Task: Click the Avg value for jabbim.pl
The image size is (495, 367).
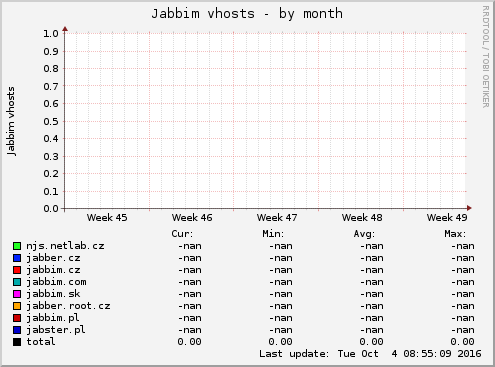Action: pyautogui.click(x=372, y=318)
